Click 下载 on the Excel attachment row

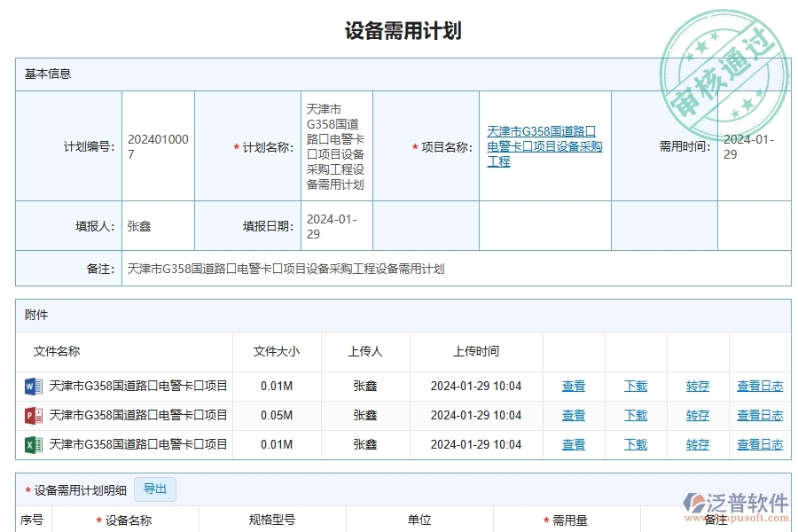(635, 443)
